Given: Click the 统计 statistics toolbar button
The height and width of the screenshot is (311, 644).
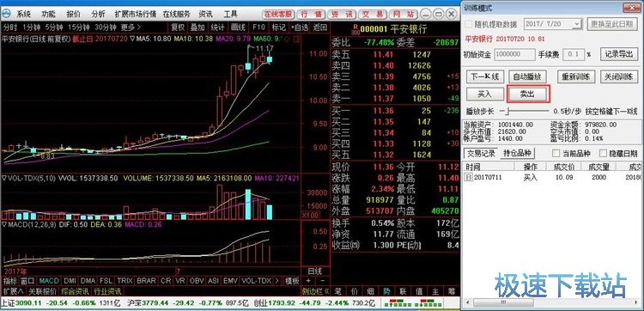Looking at the screenshot, I should pyautogui.click(x=218, y=27).
